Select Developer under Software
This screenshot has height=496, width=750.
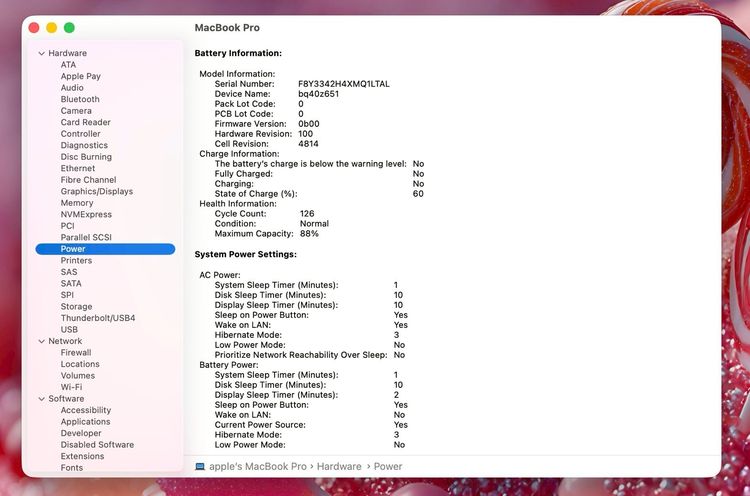[x=81, y=433]
